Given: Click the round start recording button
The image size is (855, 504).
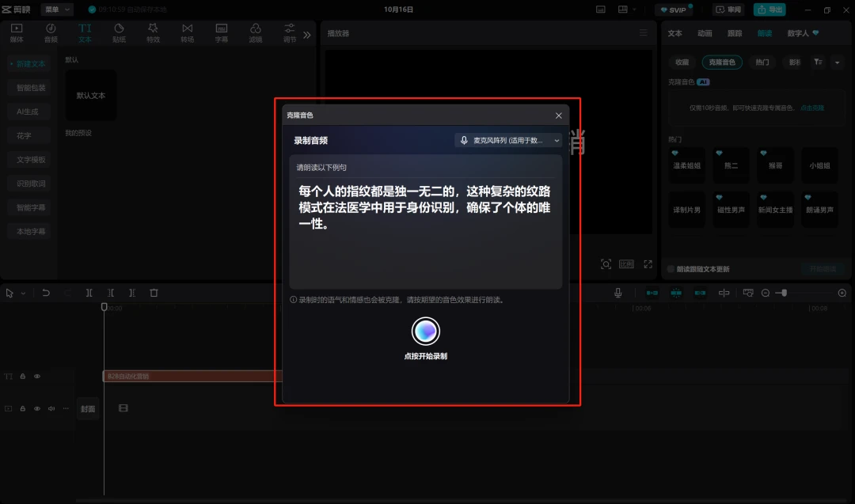Looking at the screenshot, I should click(425, 331).
